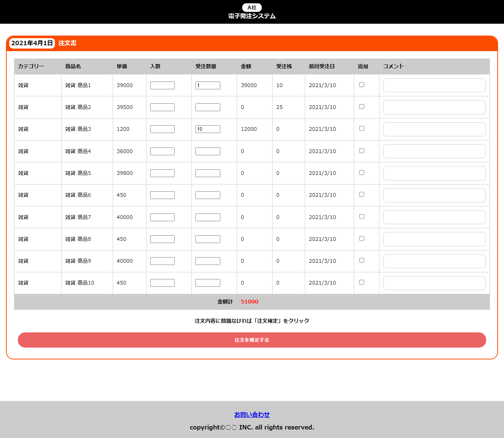Select コメント field for 雑貨 商品7
This screenshot has width=504, height=438.
coord(434,217)
